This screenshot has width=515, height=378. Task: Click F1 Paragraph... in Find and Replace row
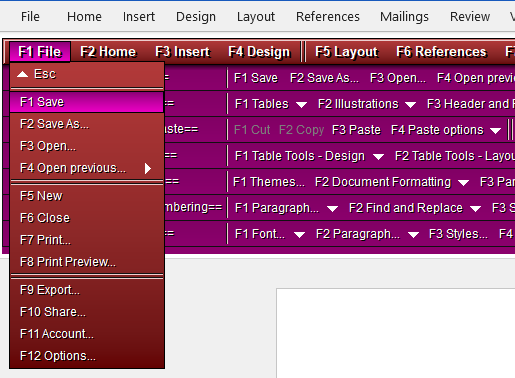[x=277, y=208]
